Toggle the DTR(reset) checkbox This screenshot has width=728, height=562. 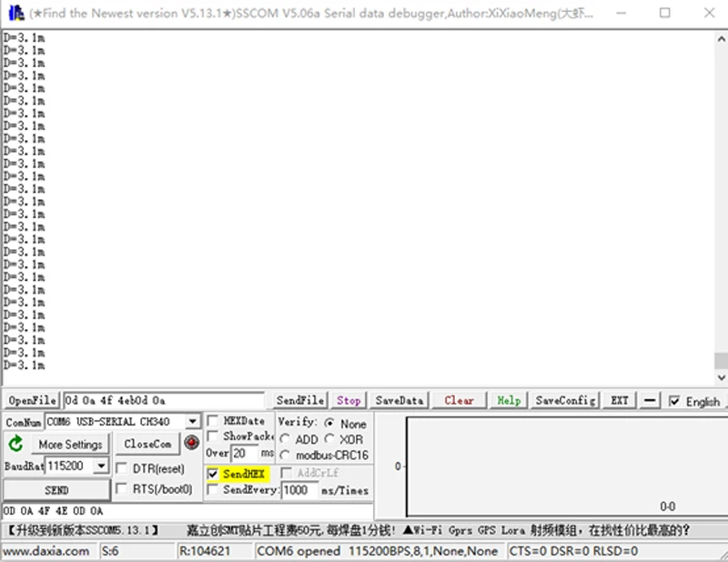pyautogui.click(x=122, y=468)
